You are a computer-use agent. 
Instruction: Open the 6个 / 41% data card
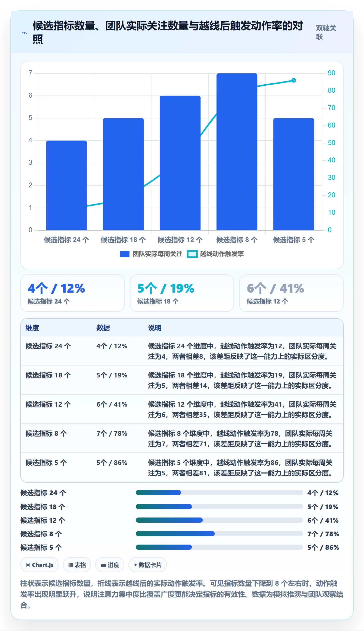(x=291, y=293)
